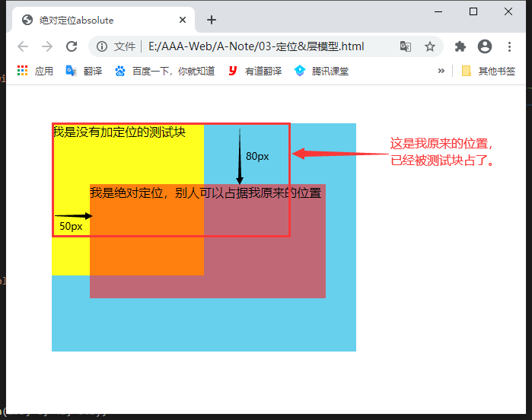Image resolution: width=532 pixels, height=420 pixels.
Task: Maximize the browser window
Action: tap(473, 11)
